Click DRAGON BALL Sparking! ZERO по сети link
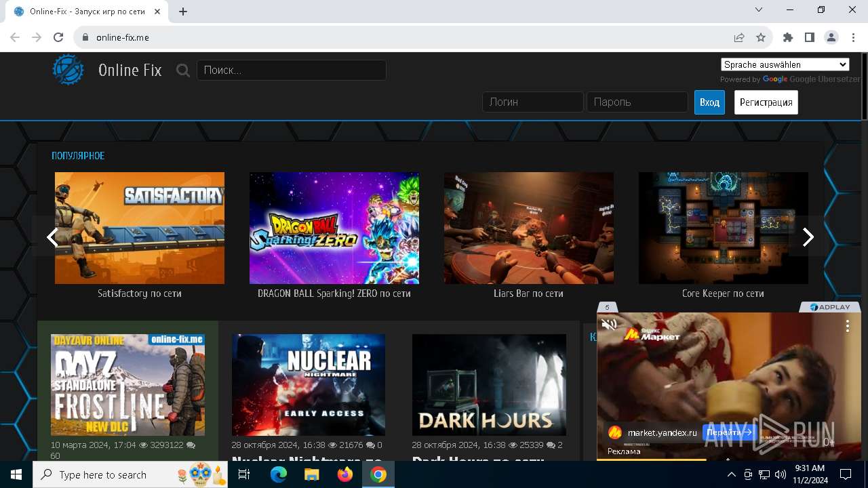Viewport: 868px width, 488px height. pos(334,293)
